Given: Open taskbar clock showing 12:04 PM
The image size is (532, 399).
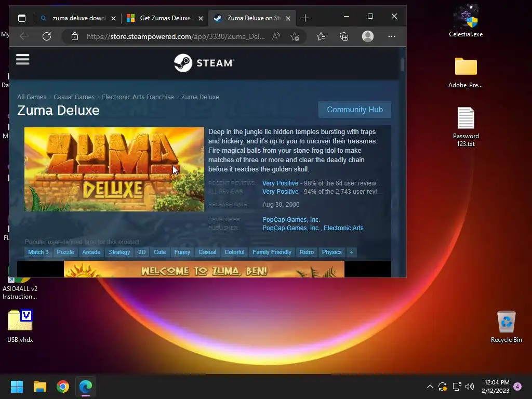Looking at the screenshot, I should coord(496,387).
